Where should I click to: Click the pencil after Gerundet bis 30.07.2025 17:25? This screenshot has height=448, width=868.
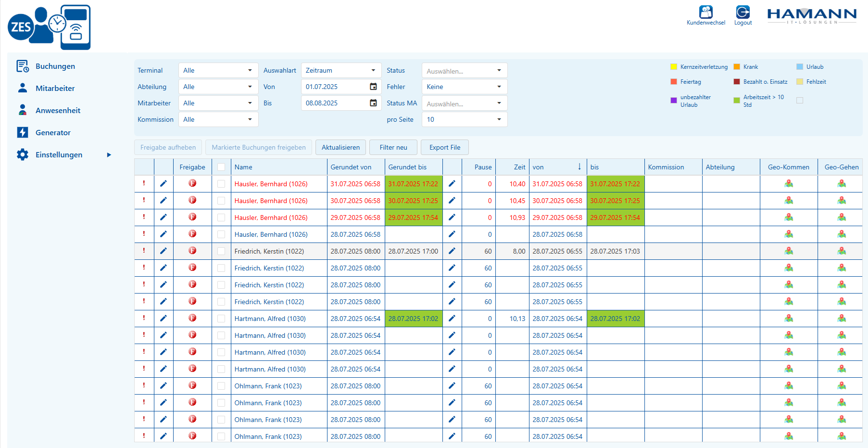(452, 200)
